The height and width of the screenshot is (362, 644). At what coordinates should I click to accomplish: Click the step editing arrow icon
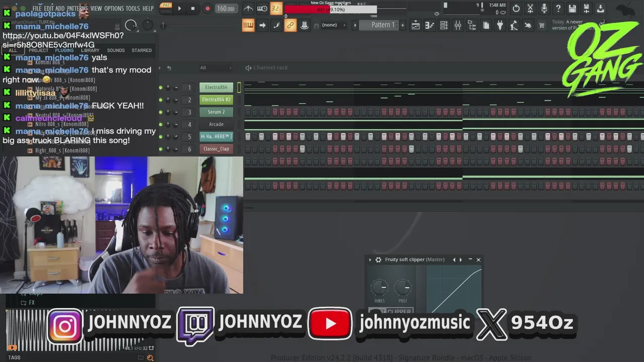click(x=262, y=25)
